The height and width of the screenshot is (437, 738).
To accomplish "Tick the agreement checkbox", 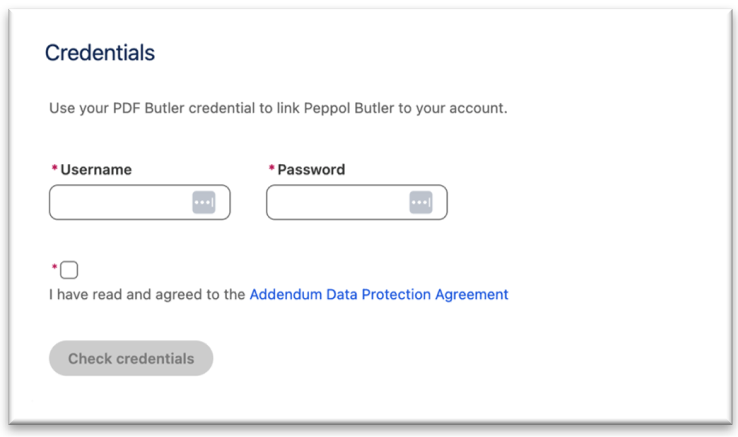I will [69, 270].
